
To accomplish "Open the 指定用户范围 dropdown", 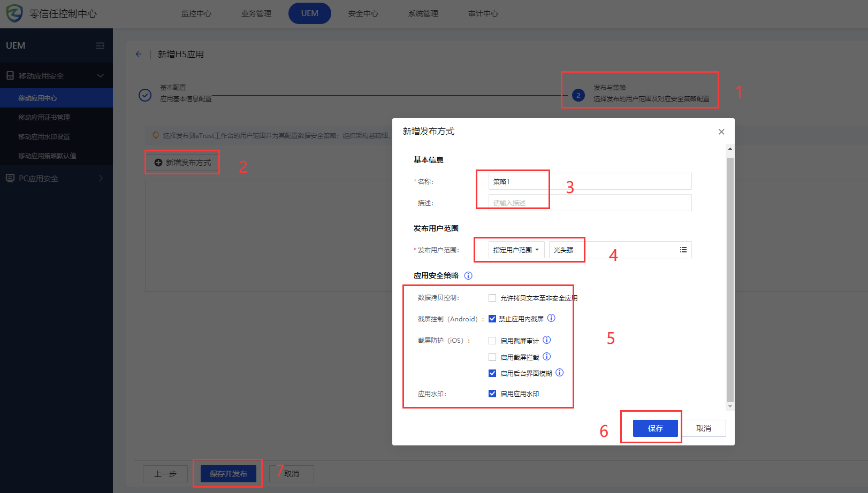I will (516, 250).
